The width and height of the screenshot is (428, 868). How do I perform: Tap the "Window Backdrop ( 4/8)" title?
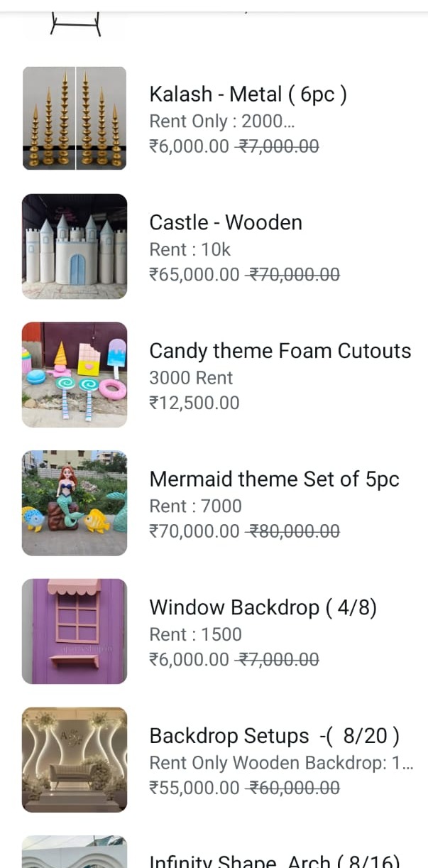[x=263, y=608]
